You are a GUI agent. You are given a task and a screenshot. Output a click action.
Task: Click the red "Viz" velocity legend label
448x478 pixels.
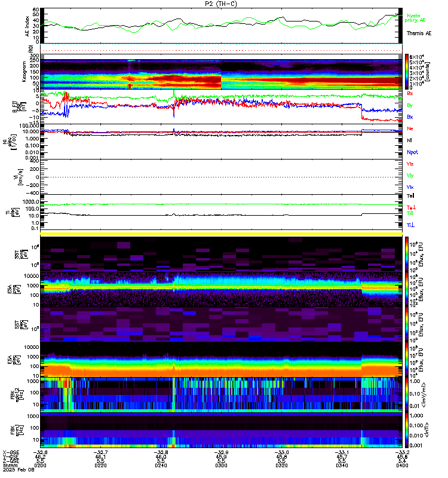coord(410,164)
